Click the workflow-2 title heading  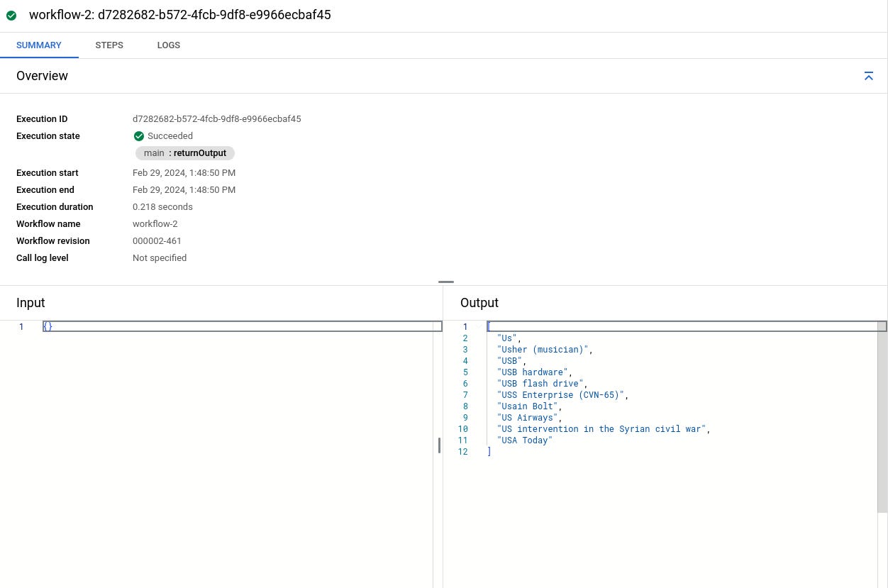click(180, 15)
